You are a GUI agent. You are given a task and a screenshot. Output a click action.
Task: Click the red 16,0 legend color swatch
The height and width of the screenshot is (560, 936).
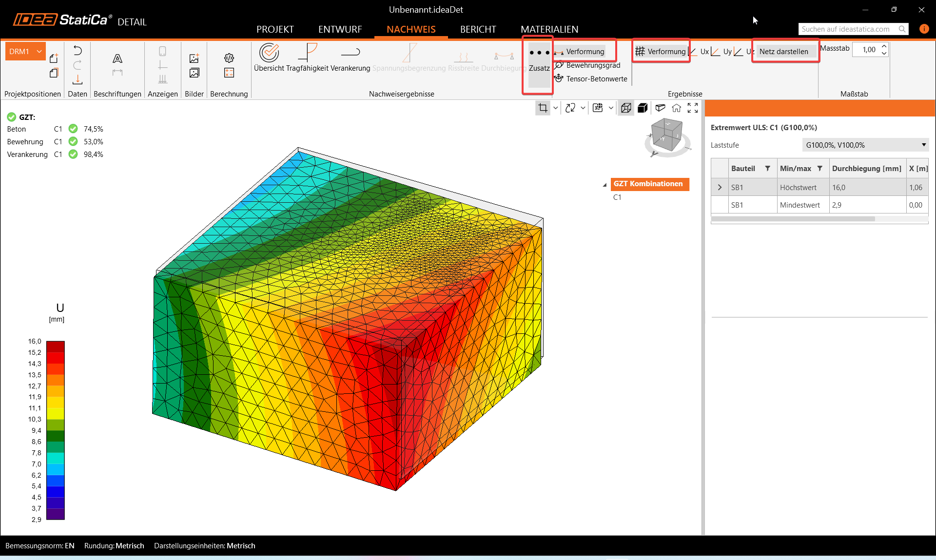[55, 346]
